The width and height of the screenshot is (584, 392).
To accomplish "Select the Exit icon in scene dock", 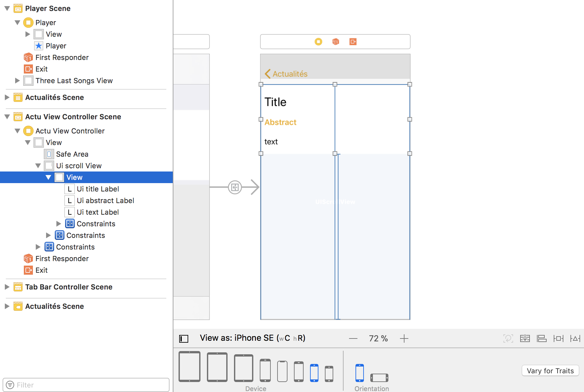I will pyautogui.click(x=353, y=42).
